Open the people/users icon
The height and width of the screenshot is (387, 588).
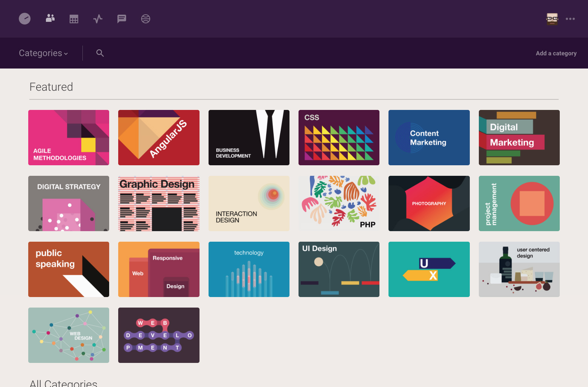coord(50,18)
